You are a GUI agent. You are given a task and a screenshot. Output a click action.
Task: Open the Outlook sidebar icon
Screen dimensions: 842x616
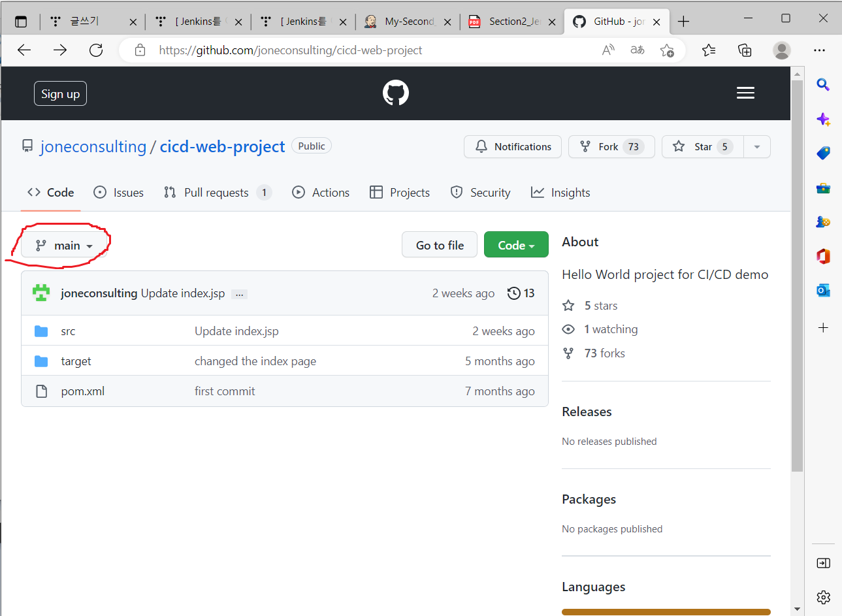coord(823,290)
